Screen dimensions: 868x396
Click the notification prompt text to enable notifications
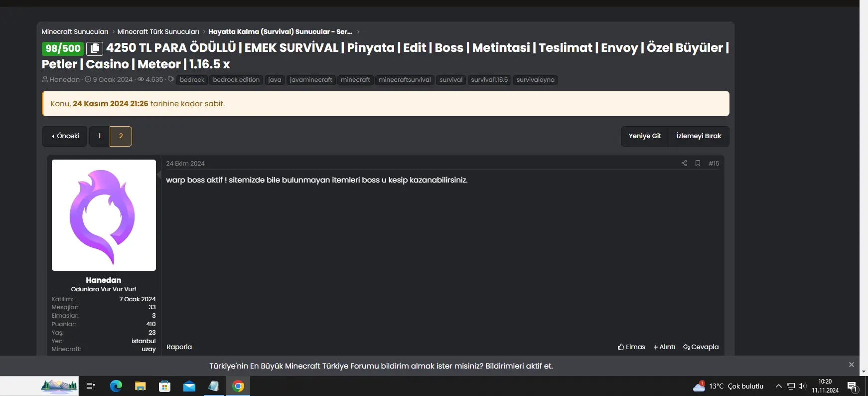click(x=381, y=366)
